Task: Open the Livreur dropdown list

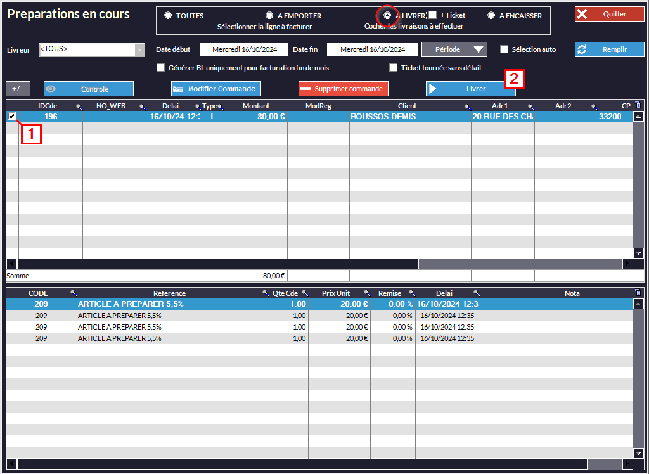Action: tap(138, 49)
